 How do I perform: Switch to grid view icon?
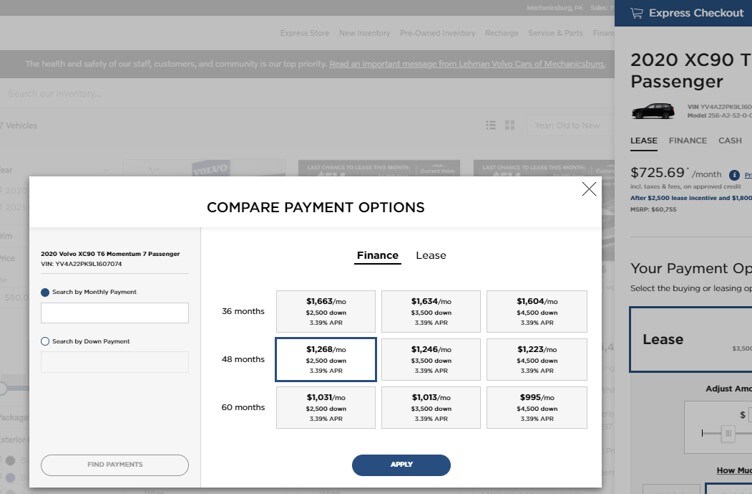[510, 125]
